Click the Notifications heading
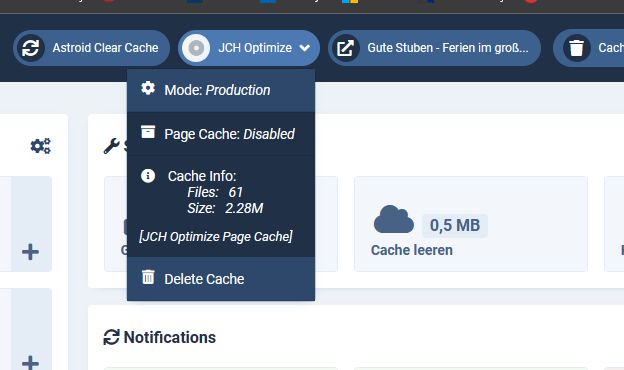 pos(170,337)
